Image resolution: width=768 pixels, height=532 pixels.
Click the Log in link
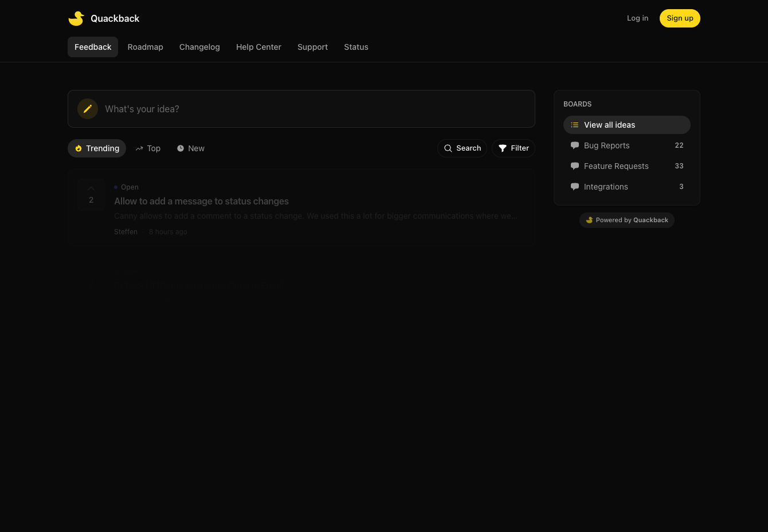638,18
